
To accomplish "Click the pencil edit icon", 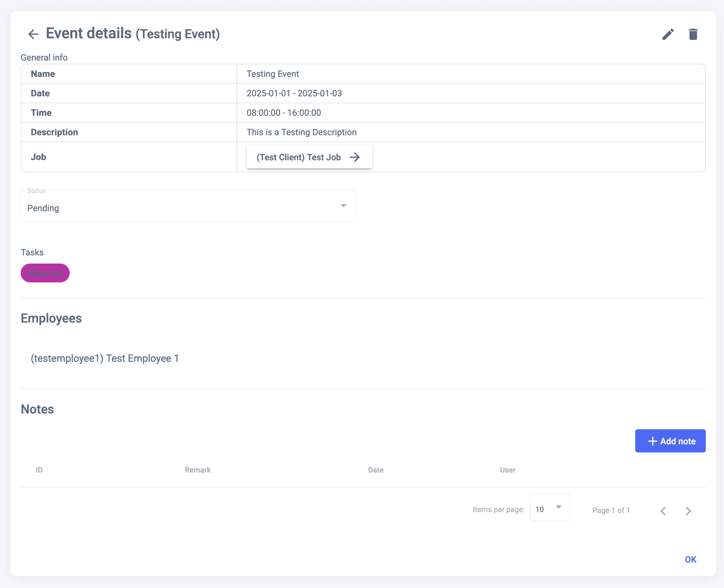I will coord(668,34).
